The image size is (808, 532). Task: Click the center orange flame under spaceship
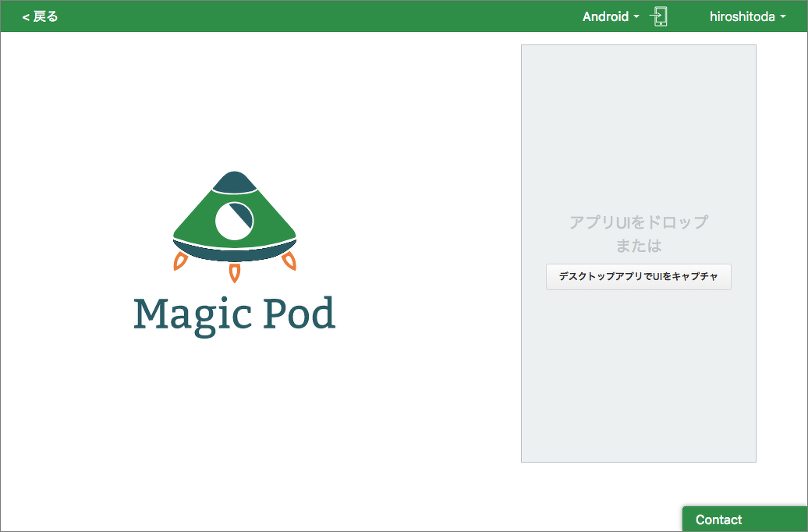[234, 271]
